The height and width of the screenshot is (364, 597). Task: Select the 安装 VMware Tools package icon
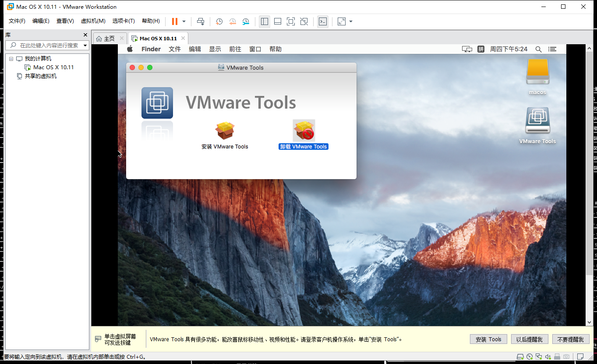point(225,131)
